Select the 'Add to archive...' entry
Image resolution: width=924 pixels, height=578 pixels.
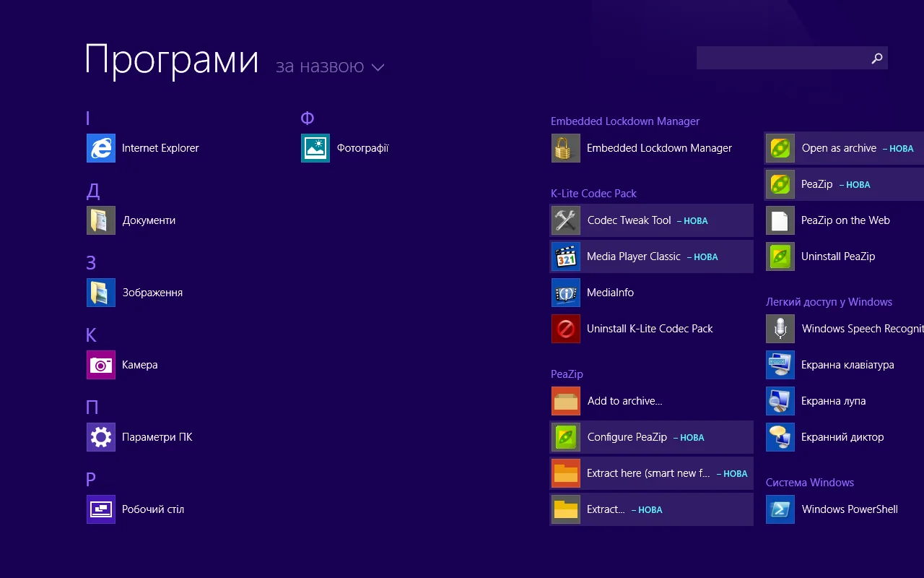tap(624, 401)
